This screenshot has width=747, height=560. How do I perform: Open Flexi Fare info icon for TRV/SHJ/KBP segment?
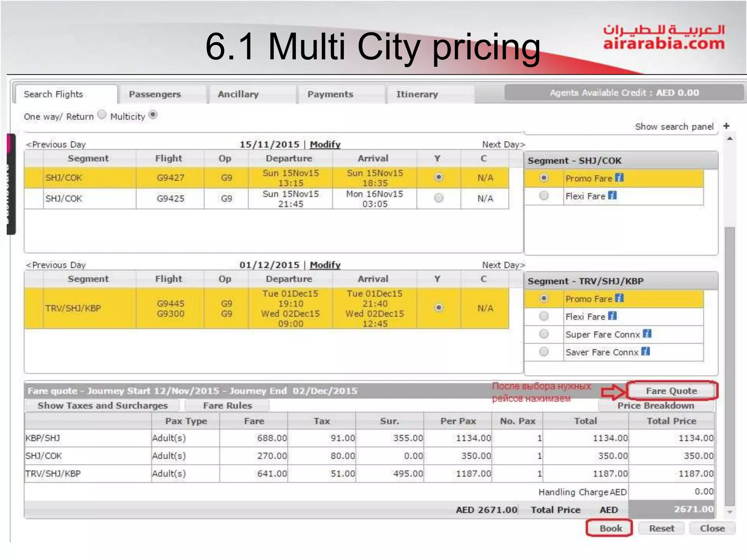pyautogui.click(x=612, y=316)
